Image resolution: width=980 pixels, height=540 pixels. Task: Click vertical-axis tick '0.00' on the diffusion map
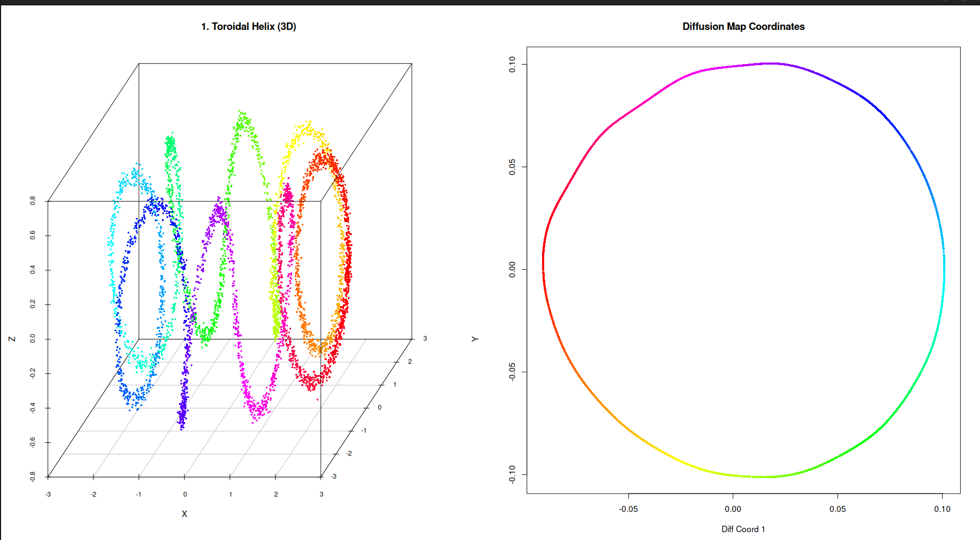coord(513,270)
